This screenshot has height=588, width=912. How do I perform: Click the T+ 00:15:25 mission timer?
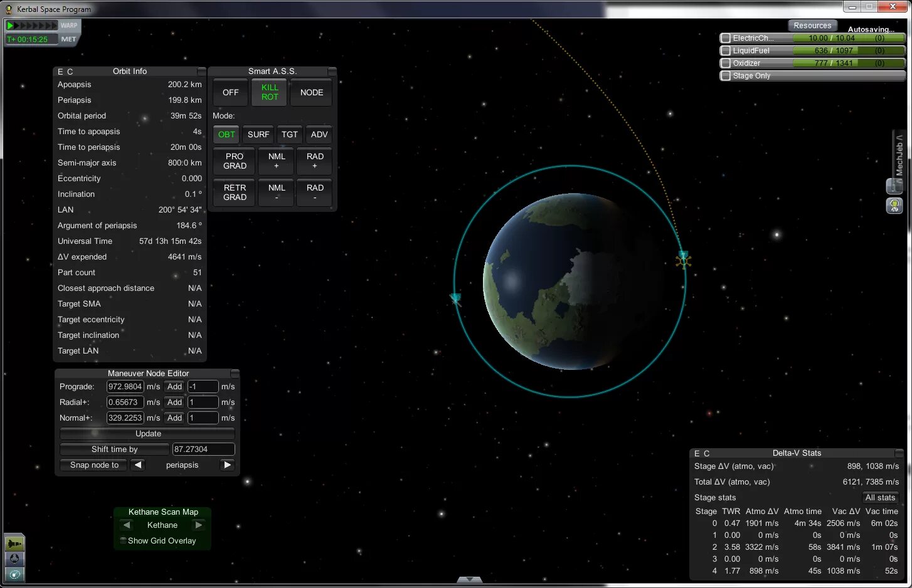coord(31,39)
